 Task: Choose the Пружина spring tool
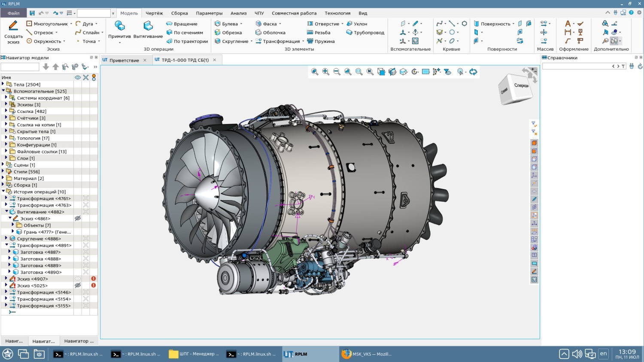(x=321, y=42)
